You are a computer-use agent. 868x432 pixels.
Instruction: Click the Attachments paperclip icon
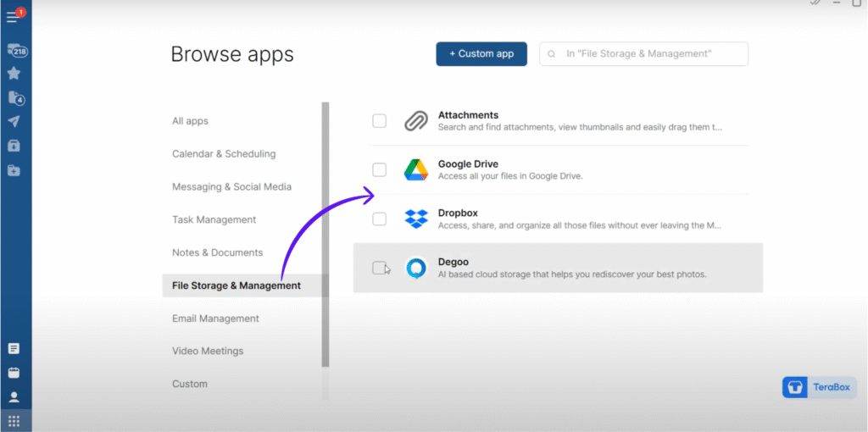(415, 120)
